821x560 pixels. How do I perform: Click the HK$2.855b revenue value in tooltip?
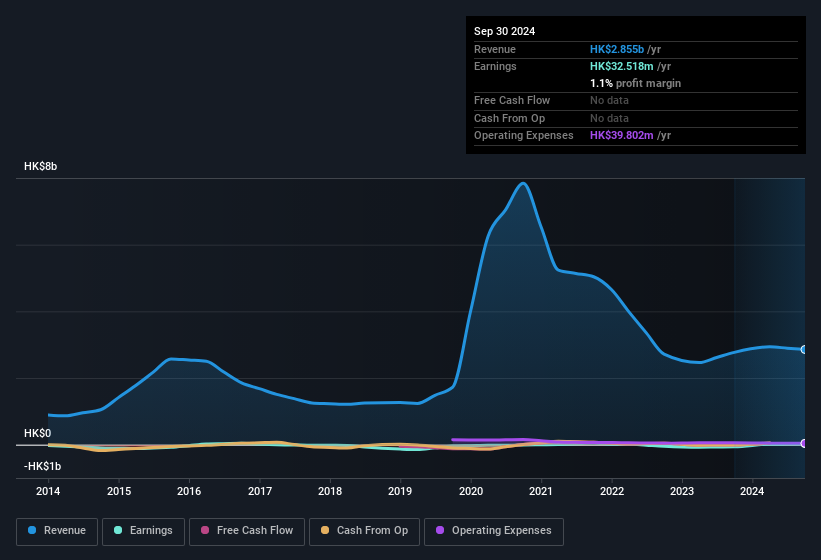click(617, 49)
